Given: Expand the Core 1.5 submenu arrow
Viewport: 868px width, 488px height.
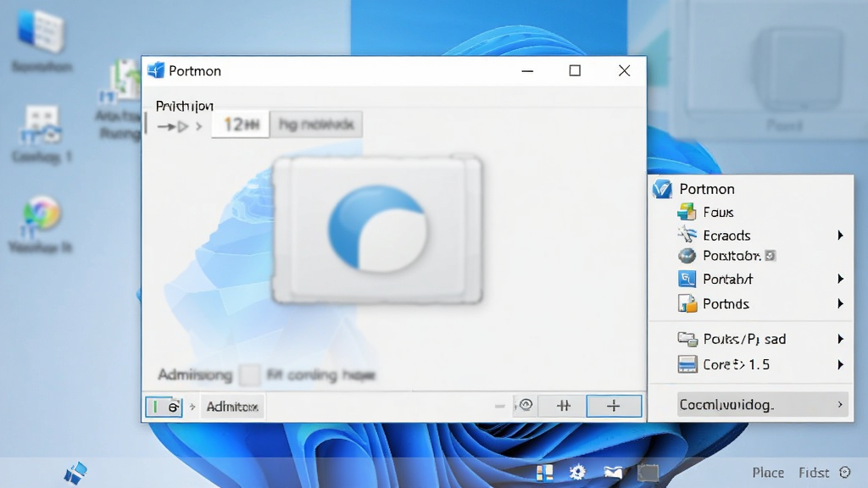Looking at the screenshot, I should tap(840, 364).
